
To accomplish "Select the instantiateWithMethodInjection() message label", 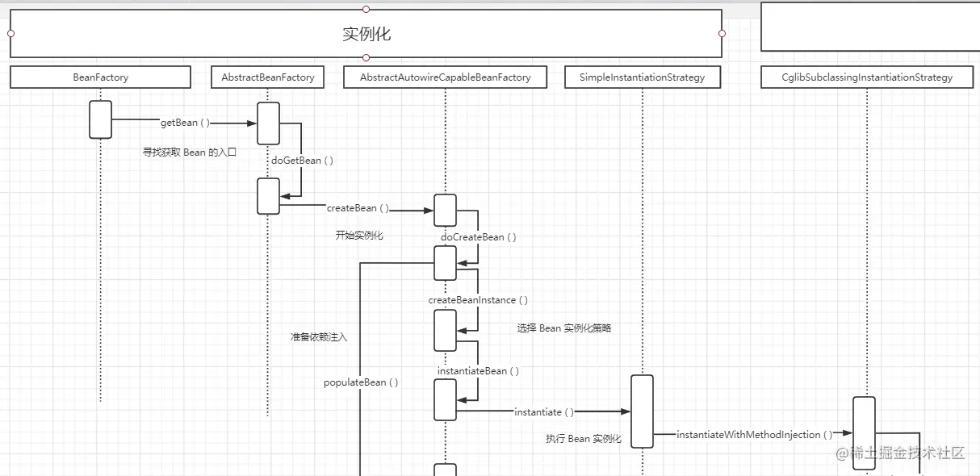I will pos(752,434).
